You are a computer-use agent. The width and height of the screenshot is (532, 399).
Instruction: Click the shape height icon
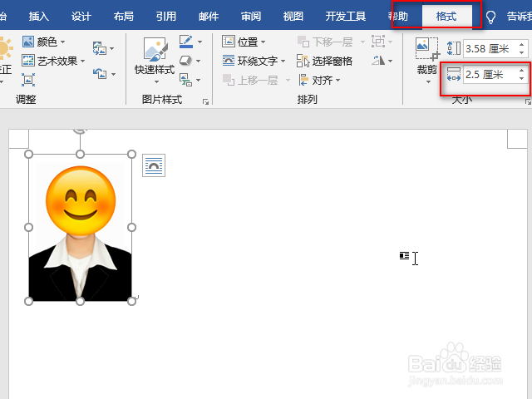(454, 48)
